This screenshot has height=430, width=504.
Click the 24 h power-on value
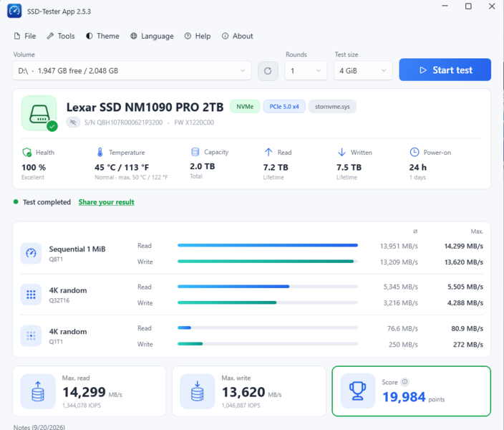[x=418, y=168]
